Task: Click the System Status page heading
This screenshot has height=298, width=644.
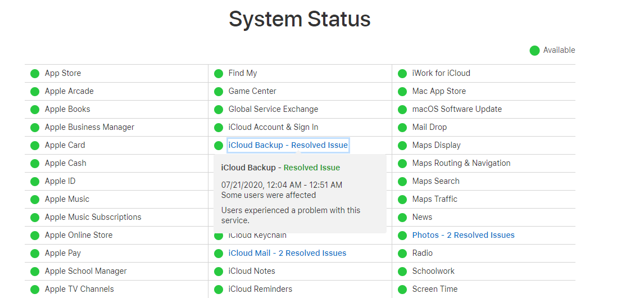Action: click(x=300, y=20)
